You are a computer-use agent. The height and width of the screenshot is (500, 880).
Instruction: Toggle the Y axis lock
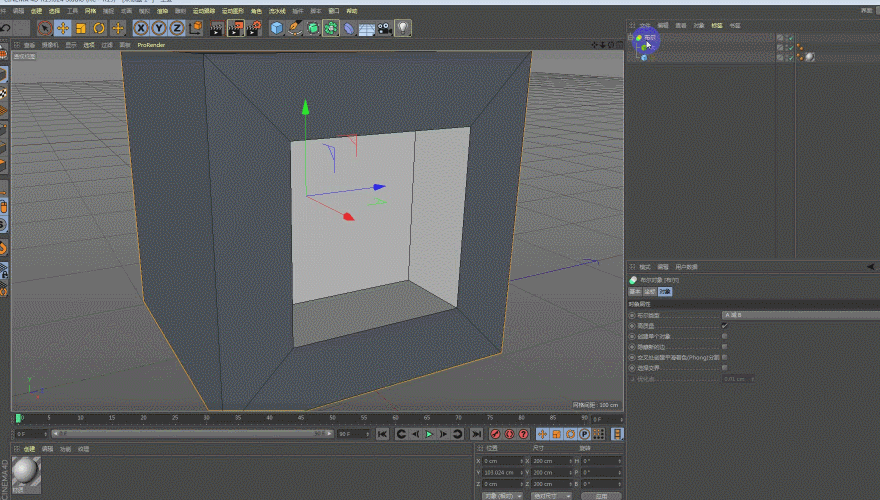[x=159, y=27]
